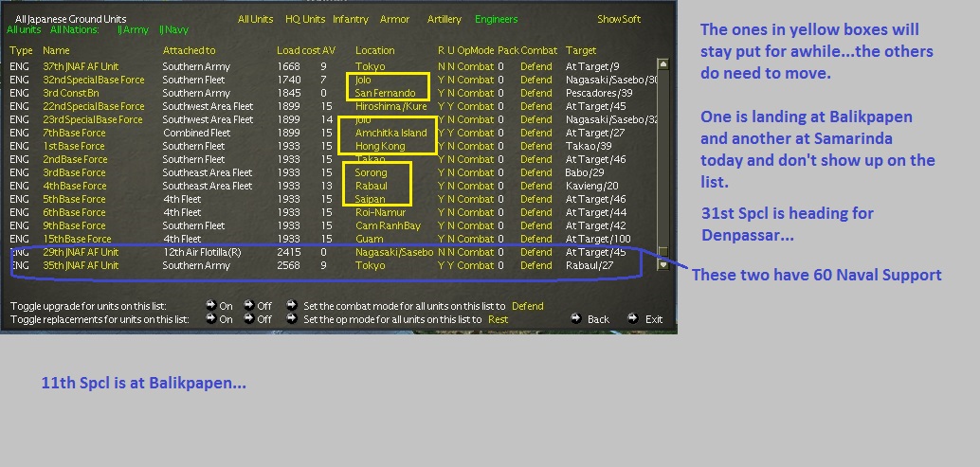The width and height of the screenshot is (980, 467).
Task: Toggle the Show Soft option
Action: point(619,19)
